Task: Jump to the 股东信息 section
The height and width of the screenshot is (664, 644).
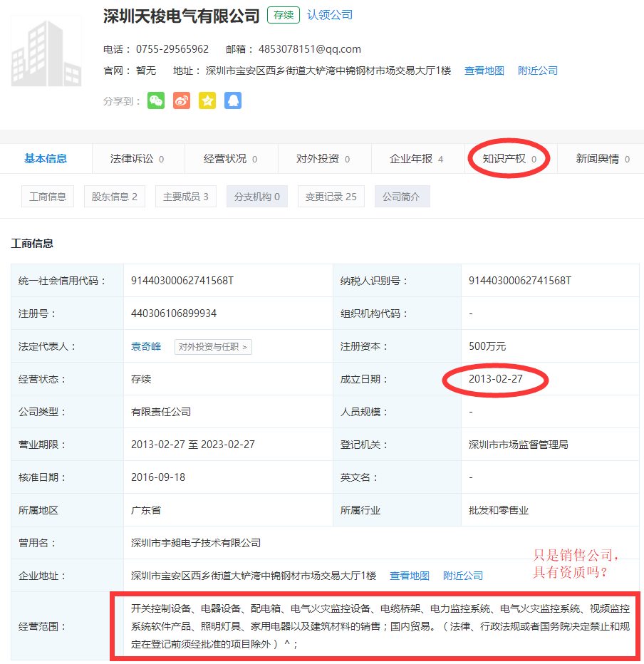Action: coord(115,197)
